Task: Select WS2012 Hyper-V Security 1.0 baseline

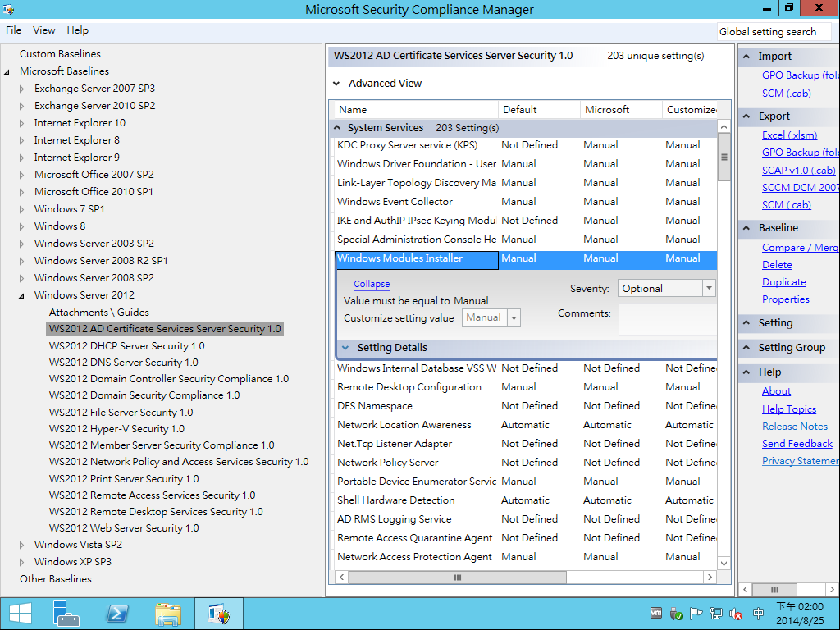Action: point(116,429)
